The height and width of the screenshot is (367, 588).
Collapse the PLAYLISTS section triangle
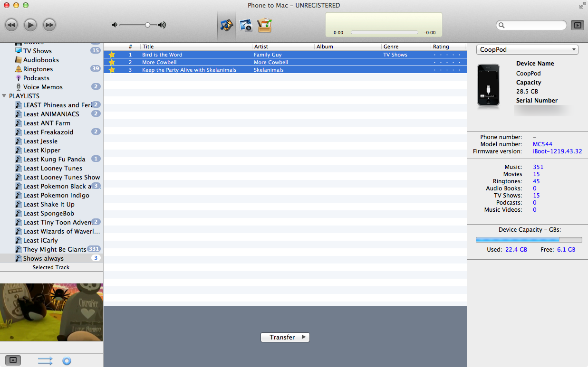pyautogui.click(x=4, y=96)
